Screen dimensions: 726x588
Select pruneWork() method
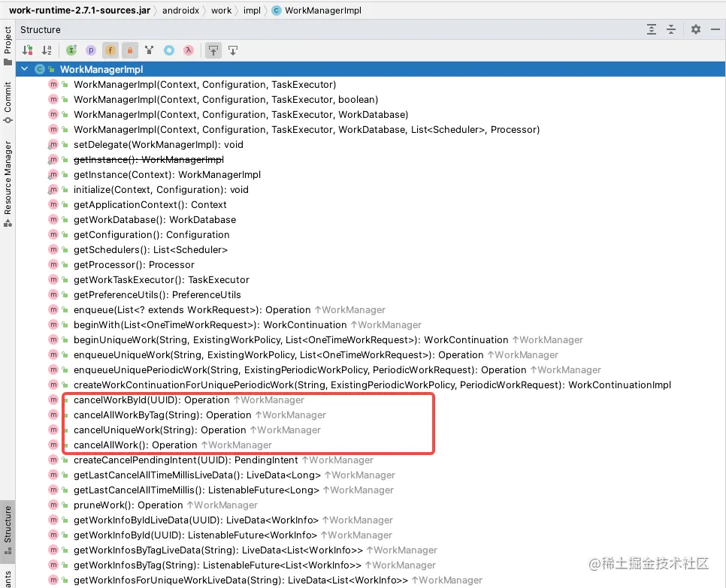165,505
